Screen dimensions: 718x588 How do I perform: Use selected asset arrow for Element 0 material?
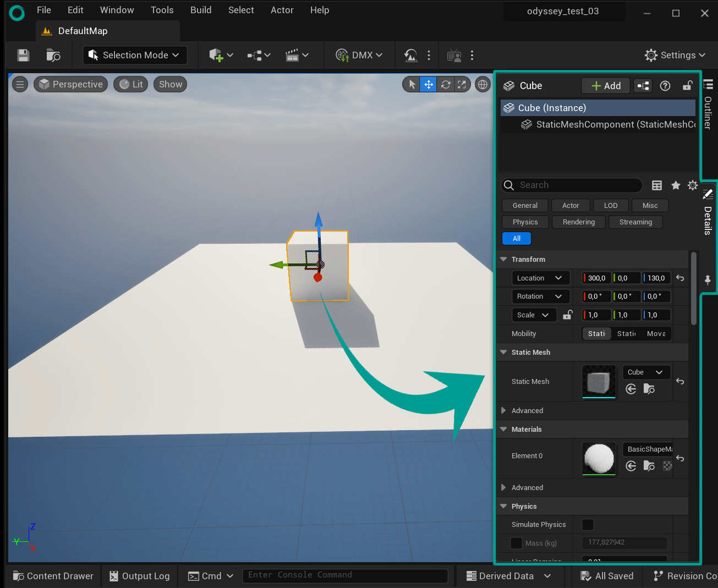[631, 466]
